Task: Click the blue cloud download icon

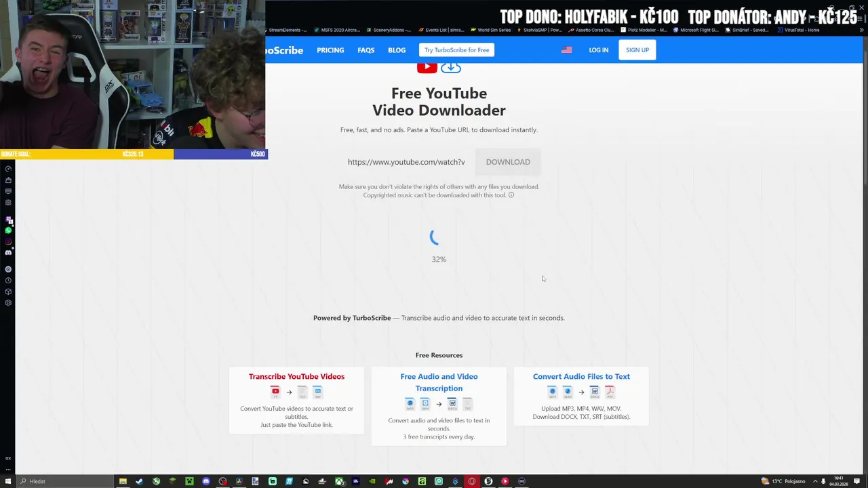Action: [x=451, y=67]
